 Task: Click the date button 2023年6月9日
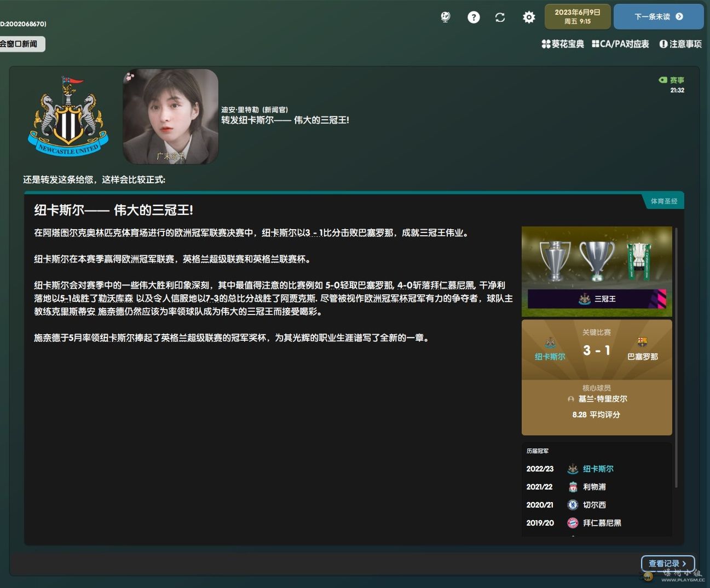[578, 16]
